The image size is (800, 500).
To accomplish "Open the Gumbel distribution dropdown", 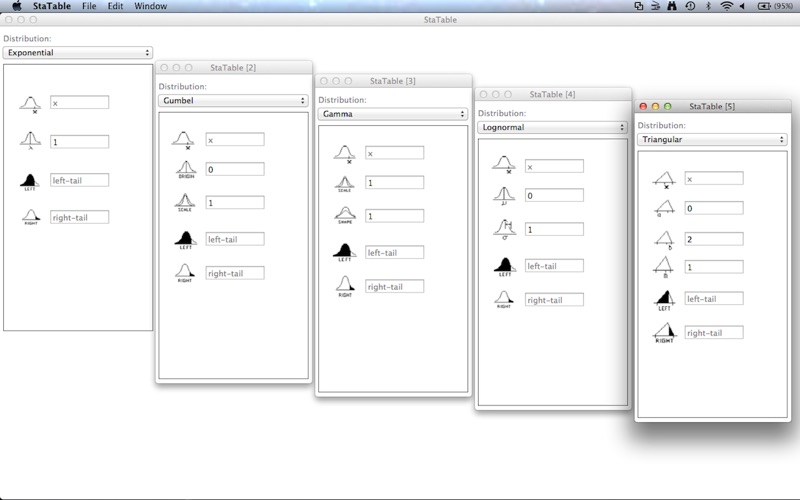I will pyautogui.click(x=233, y=100).
